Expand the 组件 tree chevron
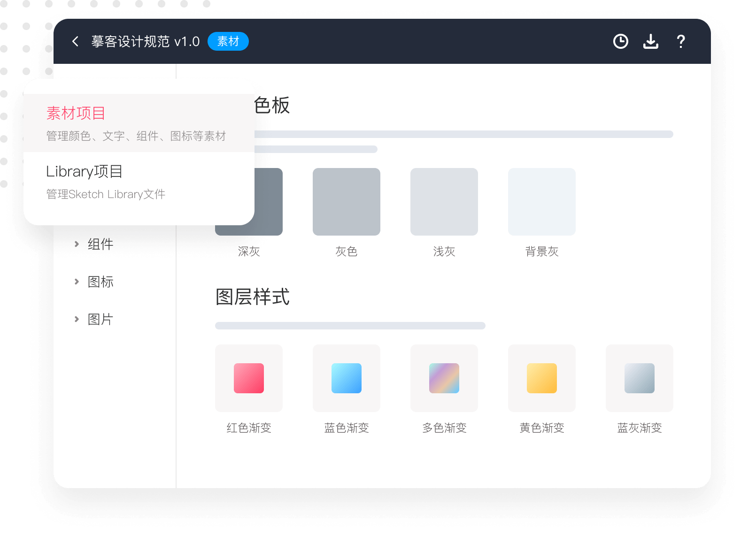Viewport: 756px width, 535px height. pos(77,244)
